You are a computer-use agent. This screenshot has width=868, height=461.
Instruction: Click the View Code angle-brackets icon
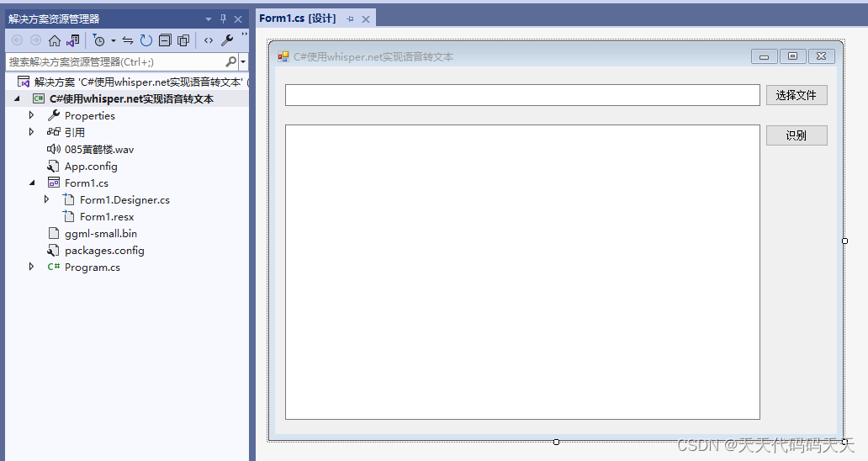tap(208, 40)
